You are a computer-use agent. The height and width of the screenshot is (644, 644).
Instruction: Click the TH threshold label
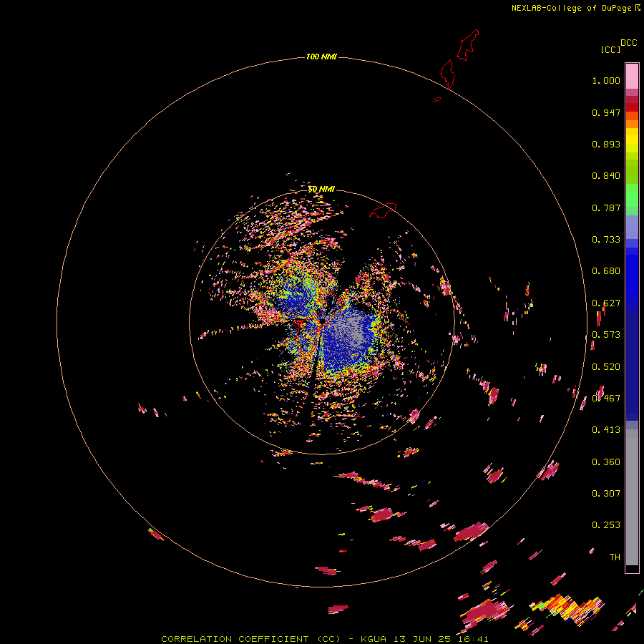tap(615, 557)
